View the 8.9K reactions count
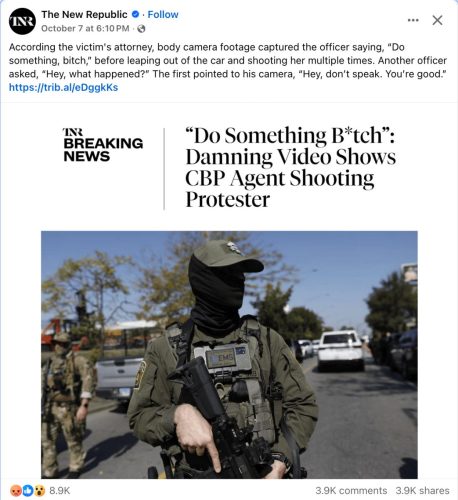458x500 pixels. tap(60, 490)
